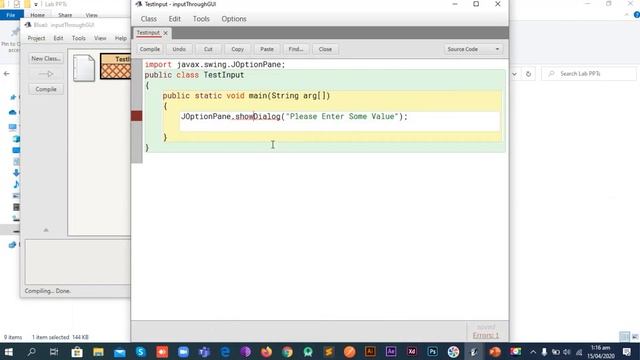Viewport: 640px width, 360px height.
Task: Open the File Explorer help icon
Action: (x=637, y=15)
